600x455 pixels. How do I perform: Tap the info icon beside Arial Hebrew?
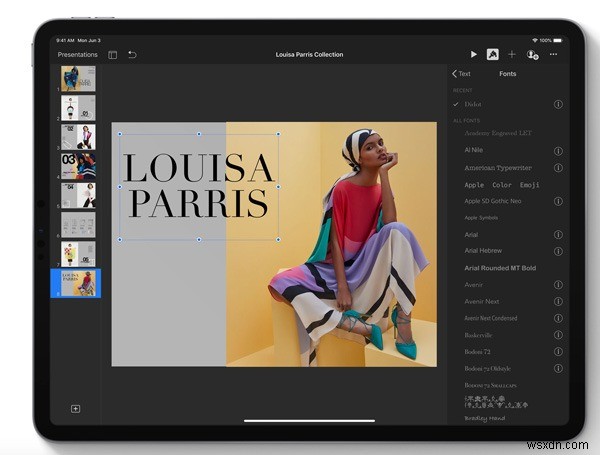coord(558,251)
